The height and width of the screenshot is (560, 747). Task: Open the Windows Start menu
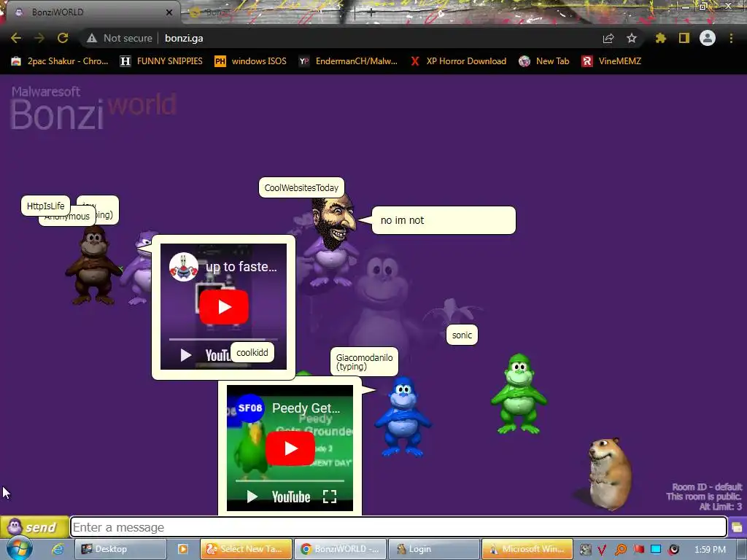point(19,548)
